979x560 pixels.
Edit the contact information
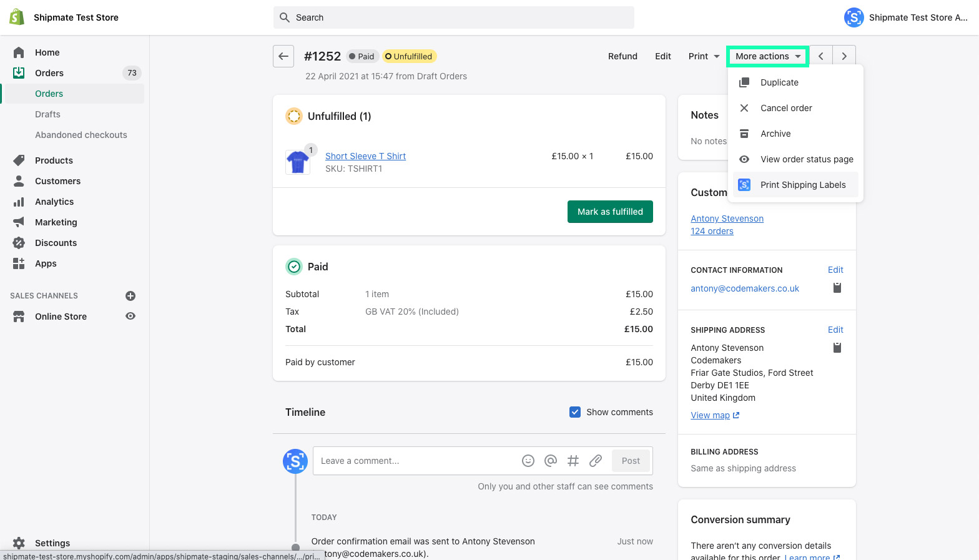point(835,270)
